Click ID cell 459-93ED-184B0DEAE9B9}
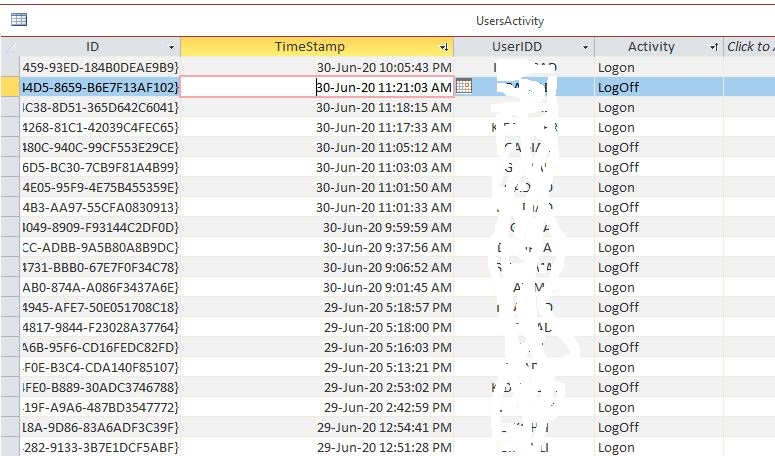Image resolution: width=775 pixels, height=456 pixels. tap(100, 67)
